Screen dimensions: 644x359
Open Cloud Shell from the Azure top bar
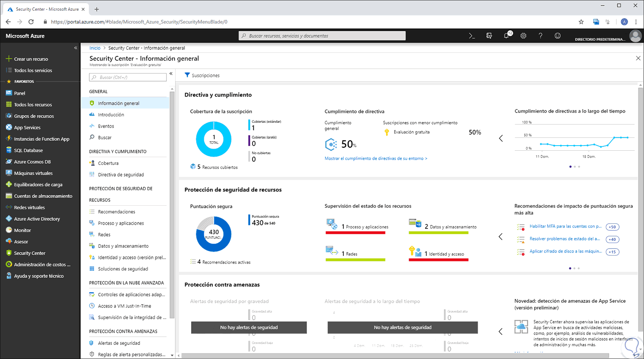click(x=472, y=36)
